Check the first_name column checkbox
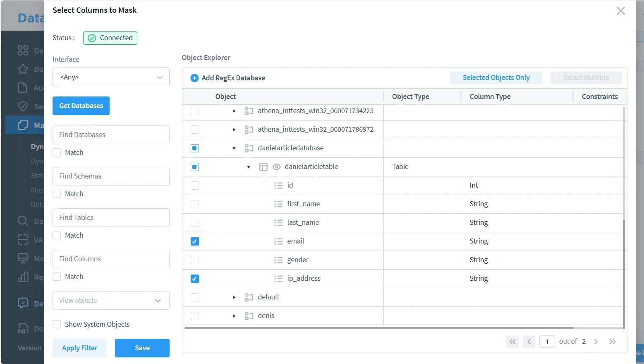Viewport: 644px width, 364px height. coord(195,204)
